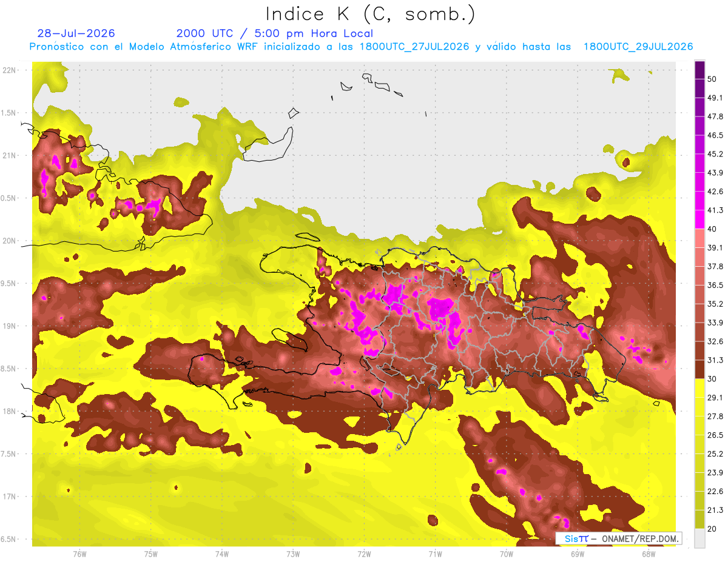Click the 68W longitude axis label

[649, 554]
